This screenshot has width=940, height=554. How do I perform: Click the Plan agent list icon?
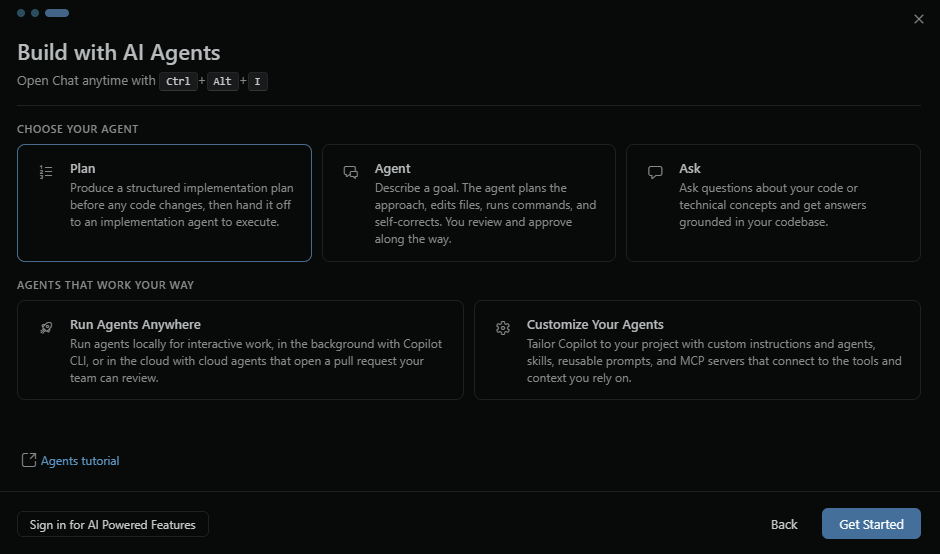(46, 172)
